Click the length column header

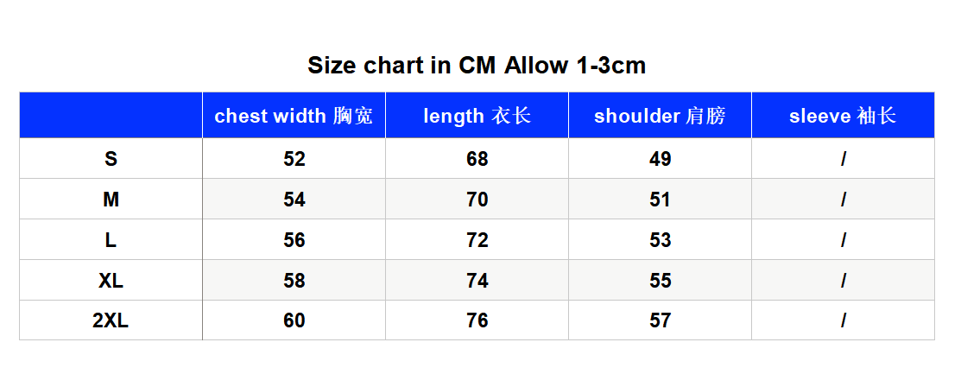pos(477,116)
